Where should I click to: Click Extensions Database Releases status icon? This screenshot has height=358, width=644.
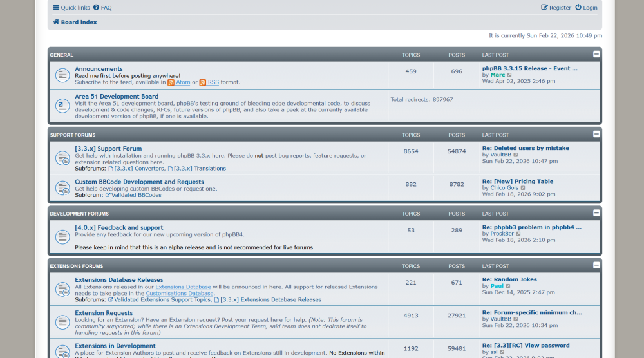[x=62, y=290]
